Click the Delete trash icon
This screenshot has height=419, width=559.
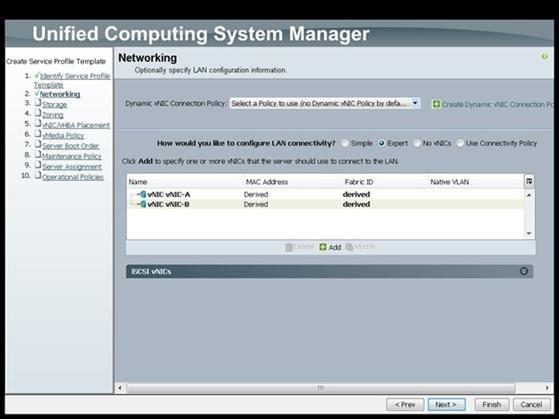(289, 247)
